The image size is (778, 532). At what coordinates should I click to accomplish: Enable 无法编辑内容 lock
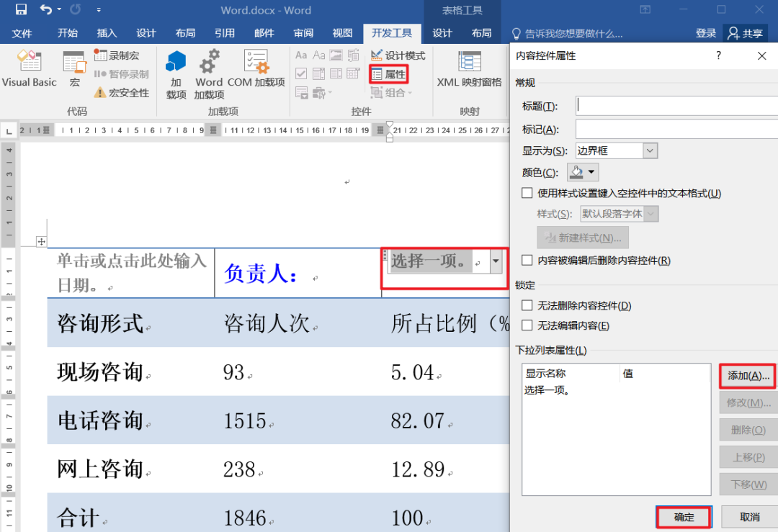[527, 325]
